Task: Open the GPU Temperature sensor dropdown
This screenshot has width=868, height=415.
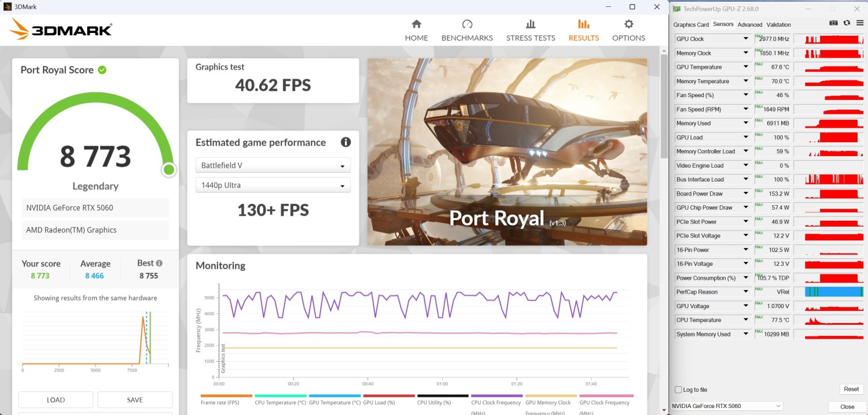Action: [x=745, y=67]
